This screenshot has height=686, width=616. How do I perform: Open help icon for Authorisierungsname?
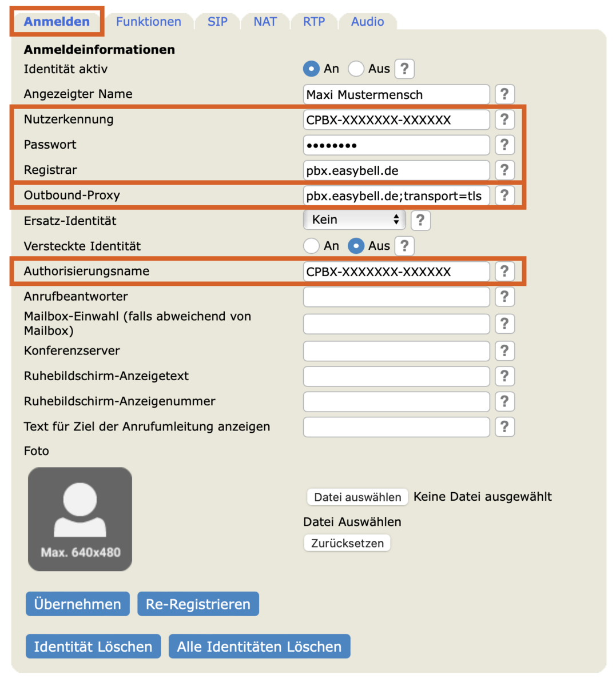pyautogui.click(x=504, y=271)
